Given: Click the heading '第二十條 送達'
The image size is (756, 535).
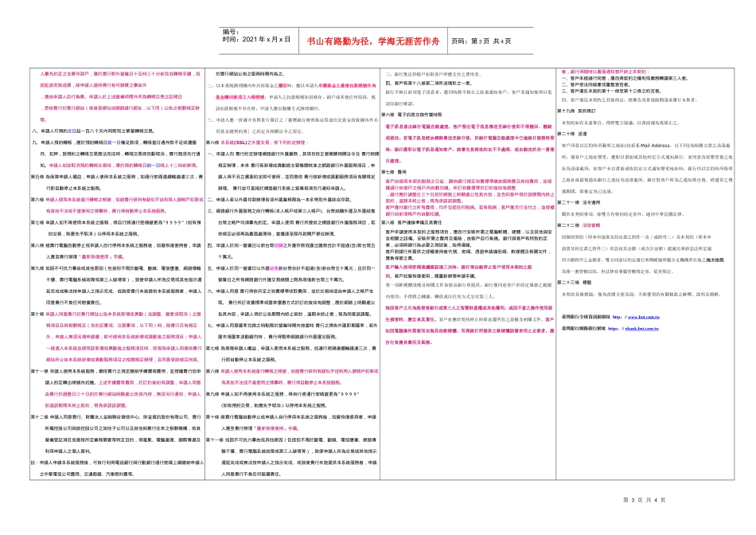Looking at the screenshot, I should tap(572, 134).
